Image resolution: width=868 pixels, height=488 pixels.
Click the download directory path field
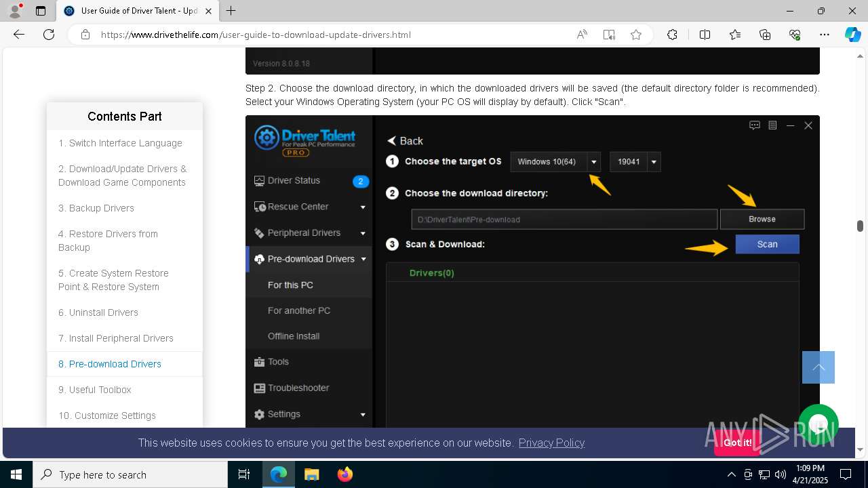[x=564, y=220]
